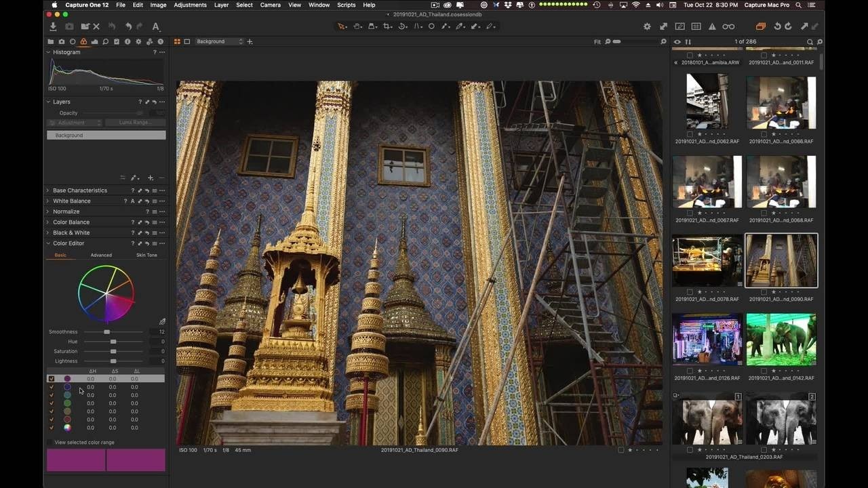Enable View selected color range checkbox
868x488 pixels.
point(50,443)
